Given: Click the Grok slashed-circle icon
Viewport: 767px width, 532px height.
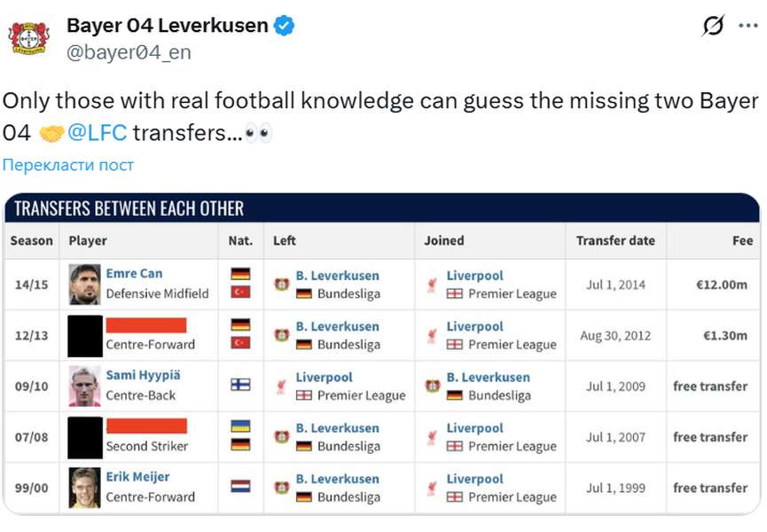Looking at the screenshot, I should coord(713,26).
